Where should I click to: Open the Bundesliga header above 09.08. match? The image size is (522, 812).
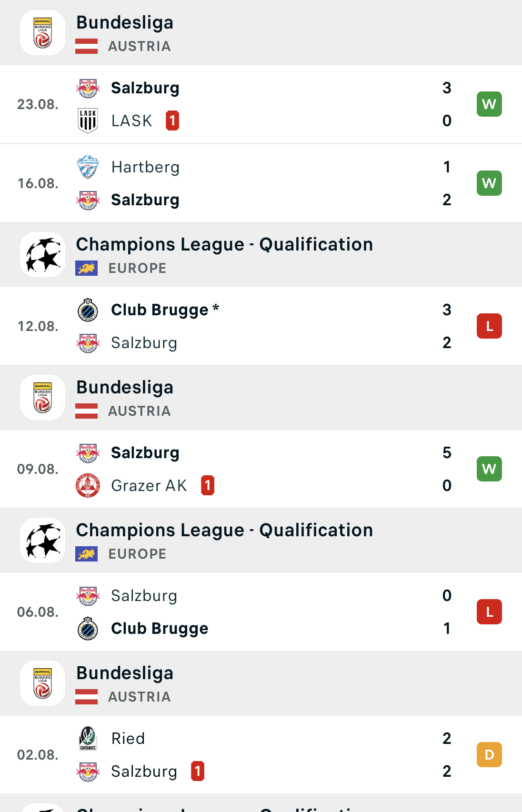point(125,388)
